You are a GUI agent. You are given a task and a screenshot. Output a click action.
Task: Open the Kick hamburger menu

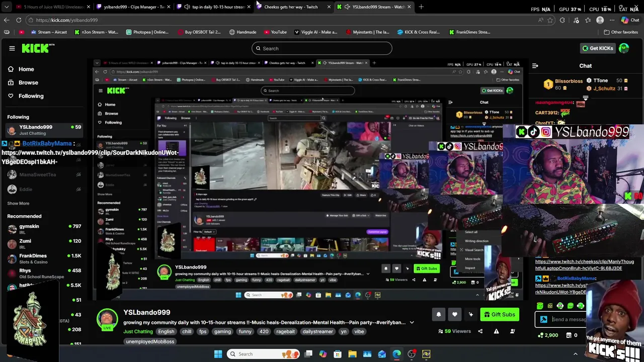click(x=12, y=48)
